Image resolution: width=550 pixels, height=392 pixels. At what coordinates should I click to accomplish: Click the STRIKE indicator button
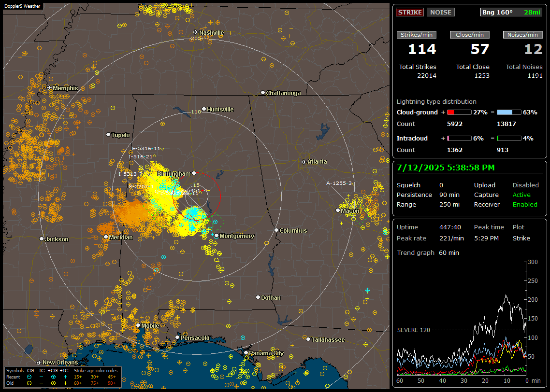click(x=410, y=12)
